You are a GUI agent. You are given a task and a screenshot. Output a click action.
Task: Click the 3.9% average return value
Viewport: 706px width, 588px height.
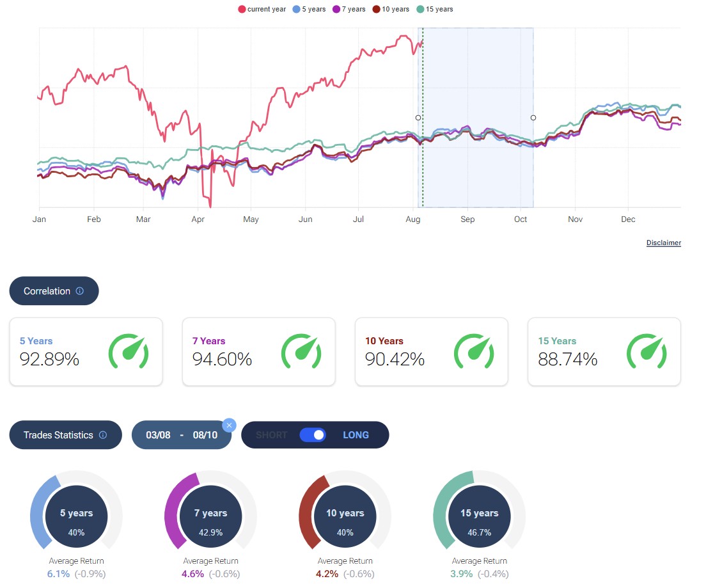(462, 574)
